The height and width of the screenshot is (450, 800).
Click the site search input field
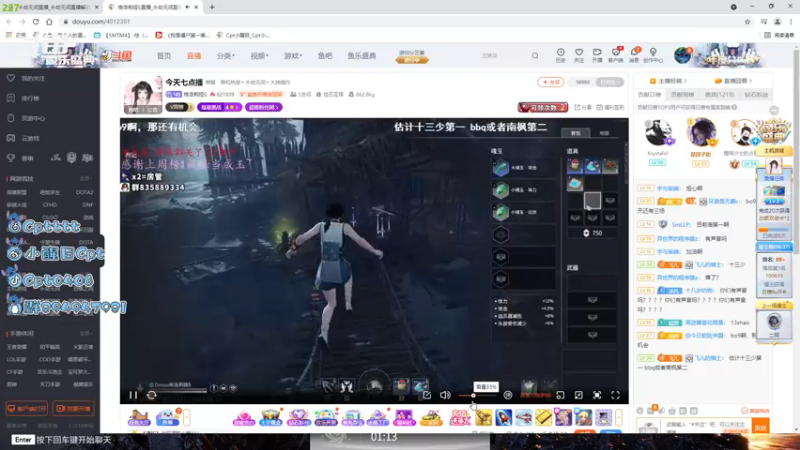(503, 56)
